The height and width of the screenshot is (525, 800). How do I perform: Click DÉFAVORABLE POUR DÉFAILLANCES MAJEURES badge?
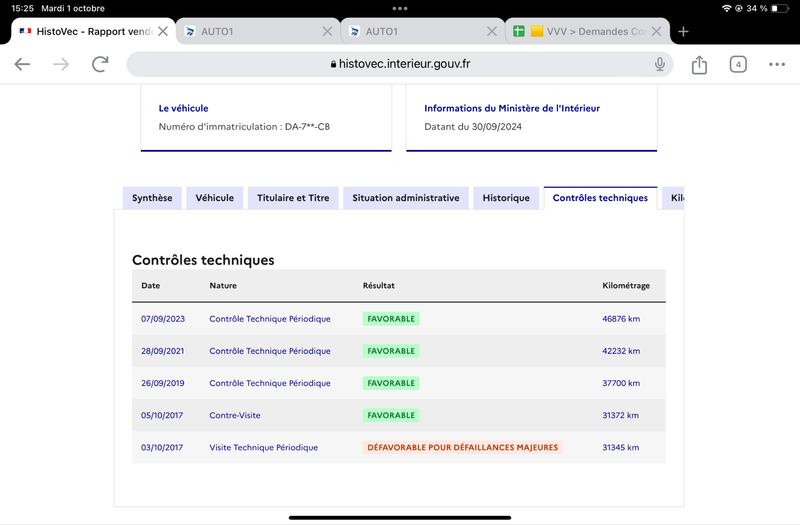click(x=462, y=447)
